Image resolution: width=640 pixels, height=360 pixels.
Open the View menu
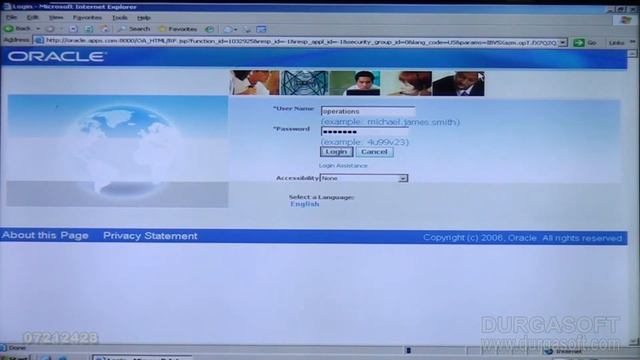tap(56, 18)
